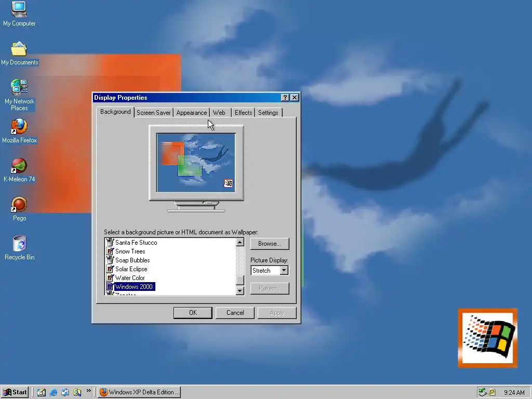Image resolution: width=532 pixels, height=399 pixels.
Task: Click Cancel in Display Properties
Action: (x=235, y=313)
